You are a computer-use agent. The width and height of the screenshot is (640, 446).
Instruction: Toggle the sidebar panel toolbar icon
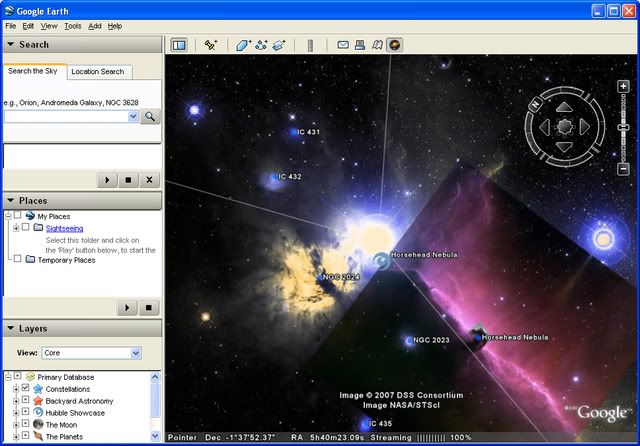click(x=179, y=45)
